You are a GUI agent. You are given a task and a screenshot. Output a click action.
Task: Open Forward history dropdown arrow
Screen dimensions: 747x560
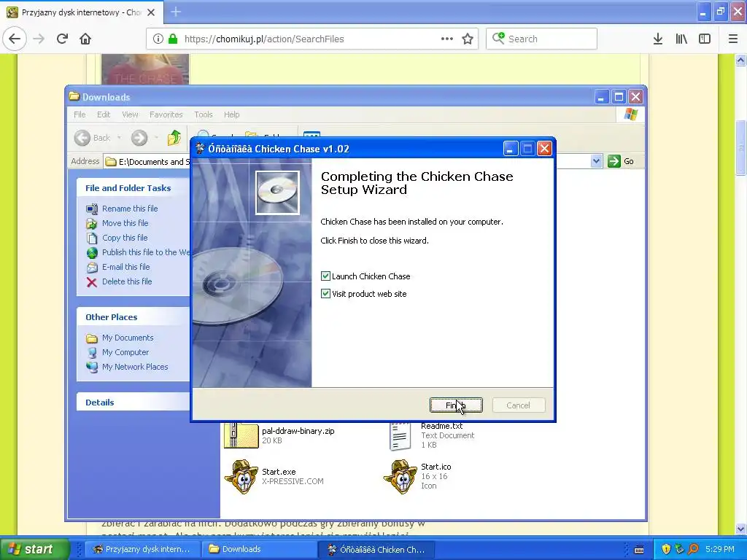tap(156, 138)
